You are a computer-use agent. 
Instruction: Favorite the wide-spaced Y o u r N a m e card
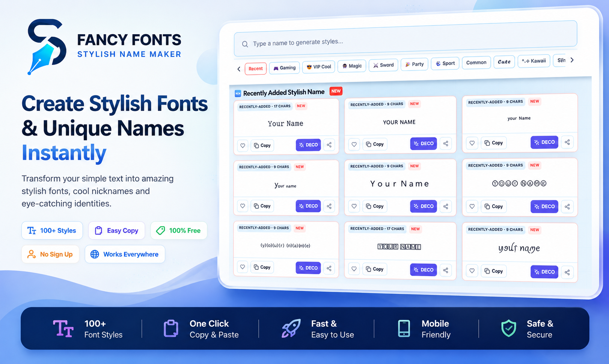[354, 206]
